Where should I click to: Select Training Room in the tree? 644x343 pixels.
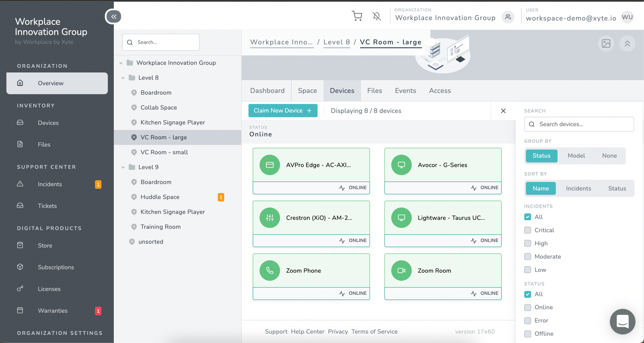click(161, 227)
